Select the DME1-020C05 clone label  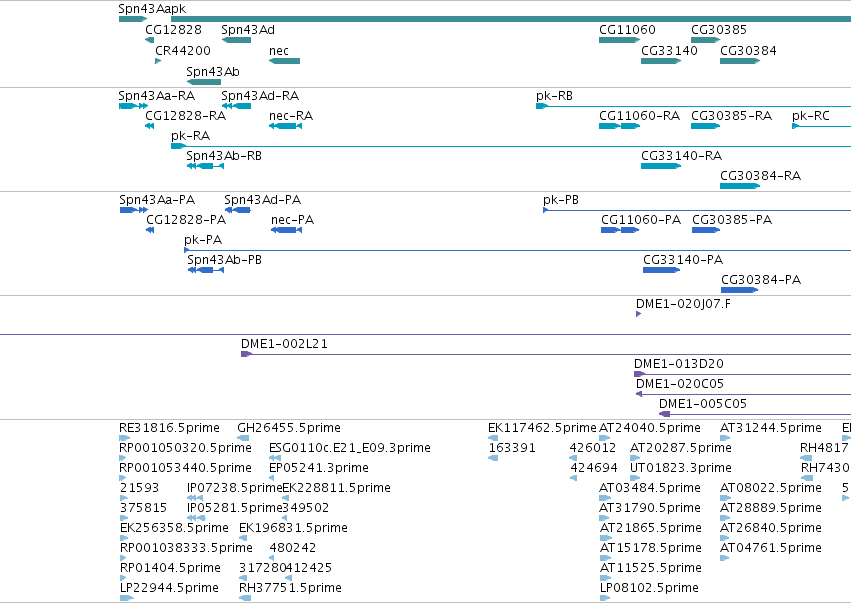point(680,384)
